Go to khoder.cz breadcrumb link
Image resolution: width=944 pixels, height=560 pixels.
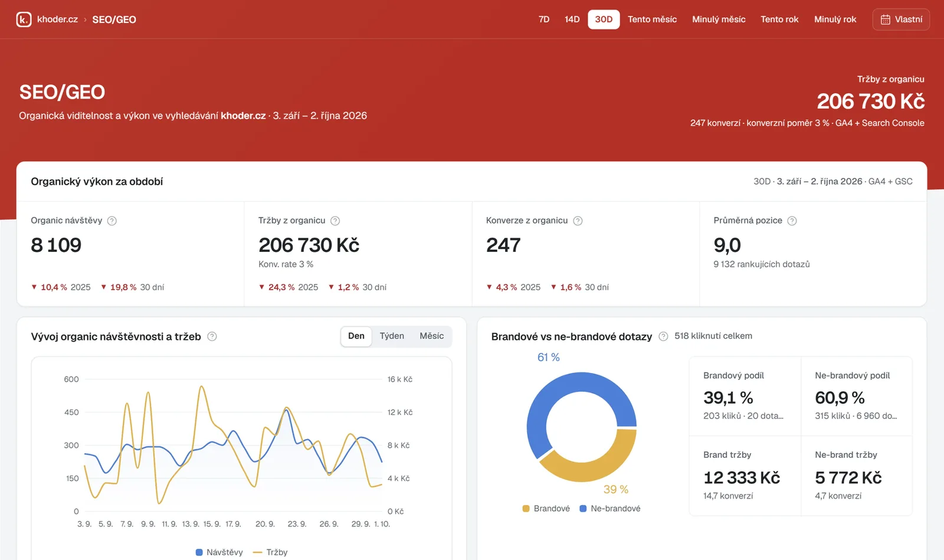click(x=57, y=19)
